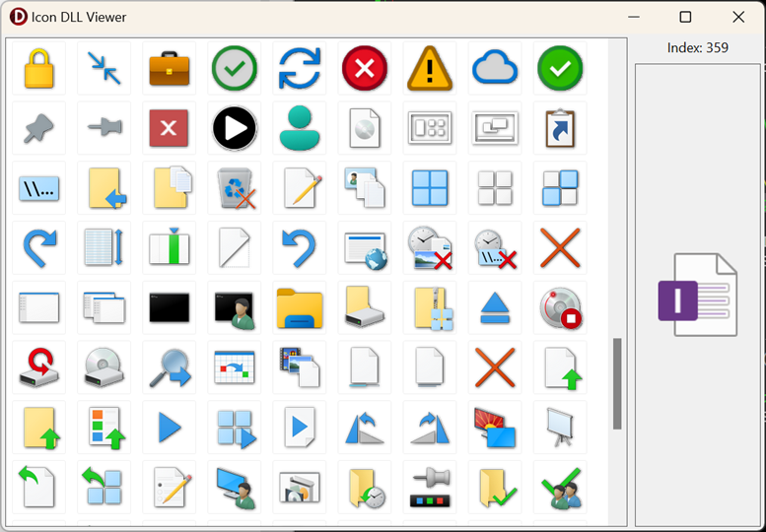Screen dimensions: 766x532
Task: Click the disc with red stop icon
Action: coord(561,308)
